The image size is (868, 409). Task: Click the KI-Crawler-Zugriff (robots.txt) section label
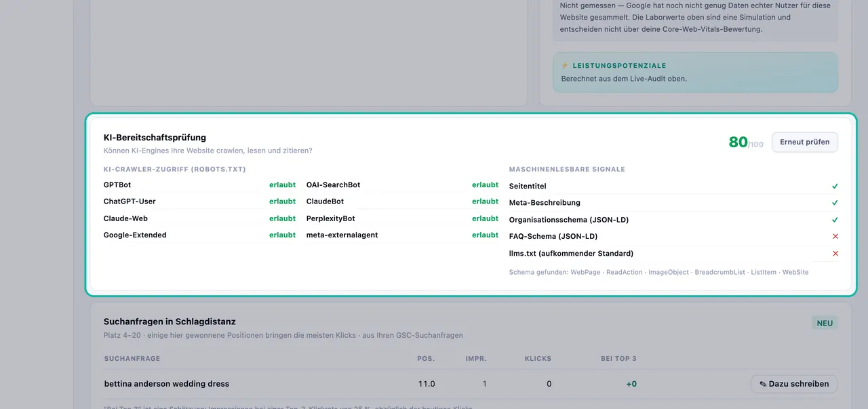[x=175, y=169]
